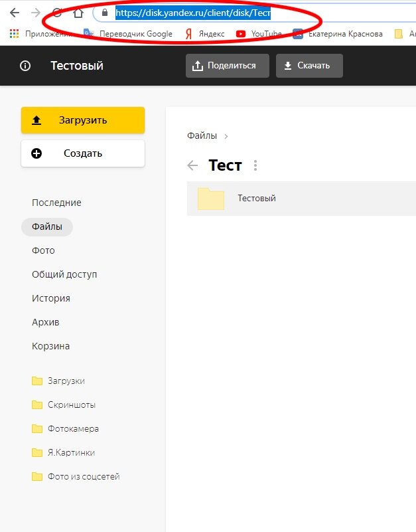The height and width of the screenshot is (532, 416).
Task: Click the Тестовый folder icon
Action: 211,199
